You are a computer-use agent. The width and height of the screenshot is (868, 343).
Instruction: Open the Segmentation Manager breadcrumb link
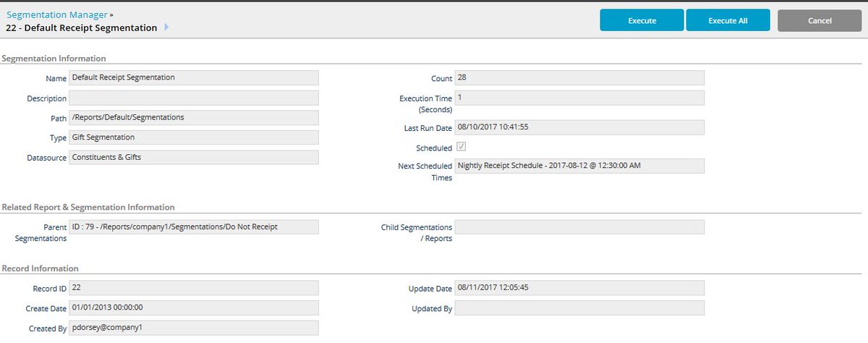pos(56,14)
